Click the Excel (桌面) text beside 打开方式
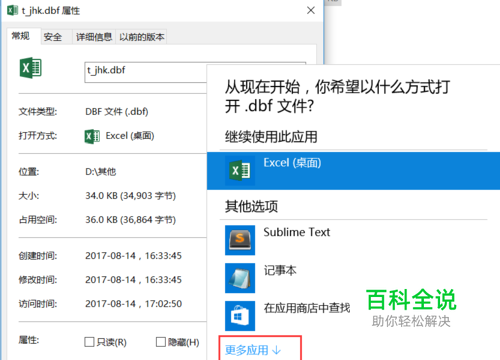Image resolution: width=500 pixels, height=360 pixels. 130,136
